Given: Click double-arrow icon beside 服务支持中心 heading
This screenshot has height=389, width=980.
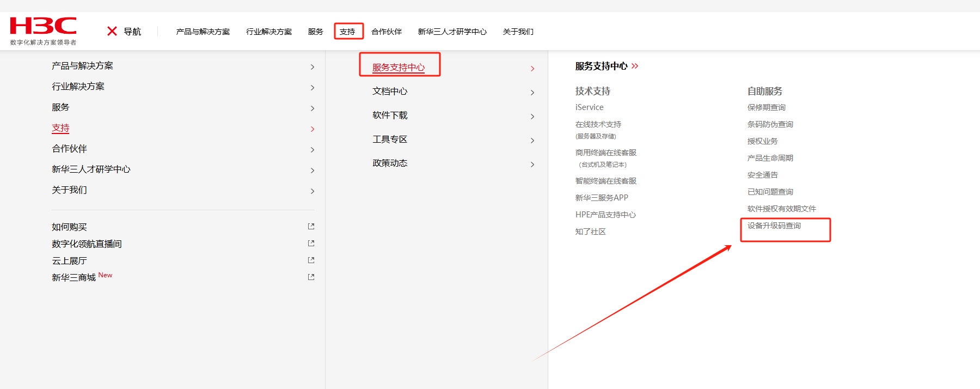Looking at the screenshot, I should [x=635, y=66].
